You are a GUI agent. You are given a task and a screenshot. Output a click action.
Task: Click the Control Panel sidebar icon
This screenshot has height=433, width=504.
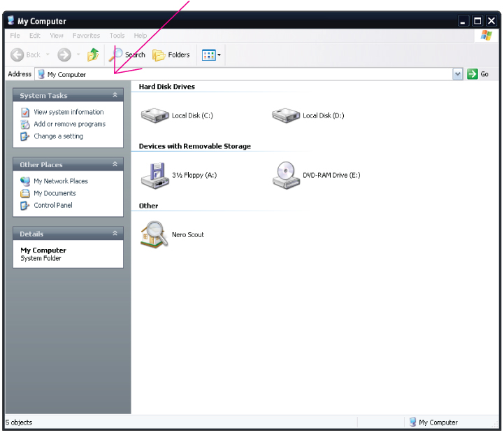(24, 206)
